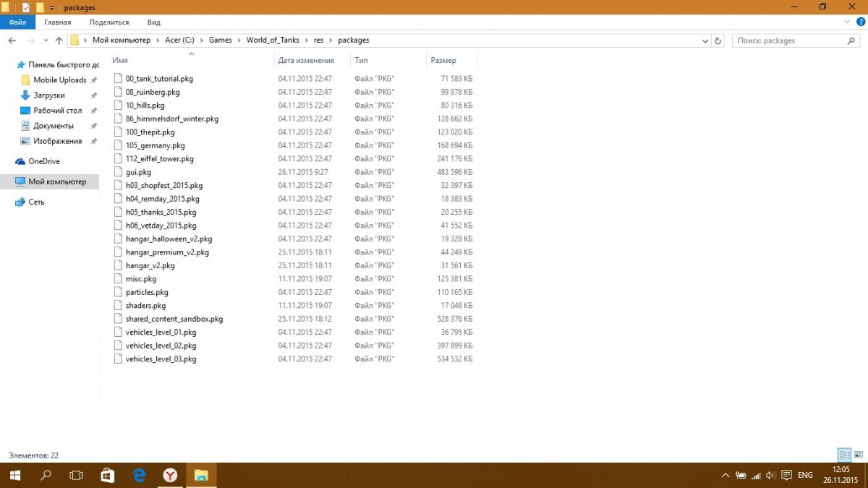
Task: Refresh the packages folder view
Action: click(x=718, y=40)
